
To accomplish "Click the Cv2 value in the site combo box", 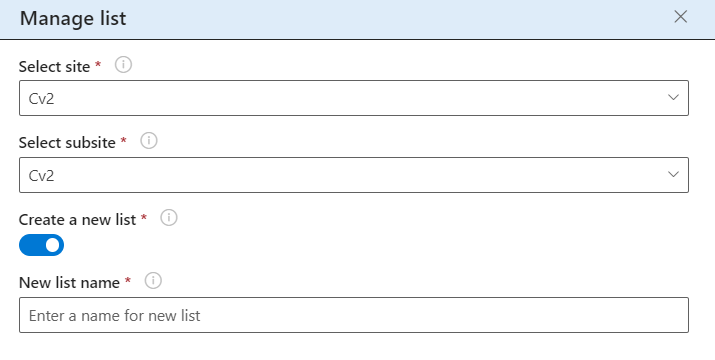I will pos(41,99).
